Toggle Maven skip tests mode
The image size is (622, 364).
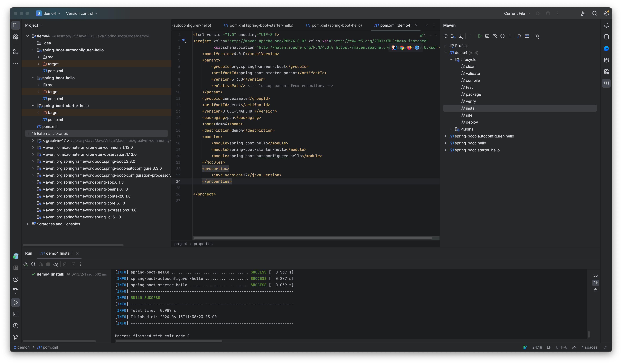point(502,36)
